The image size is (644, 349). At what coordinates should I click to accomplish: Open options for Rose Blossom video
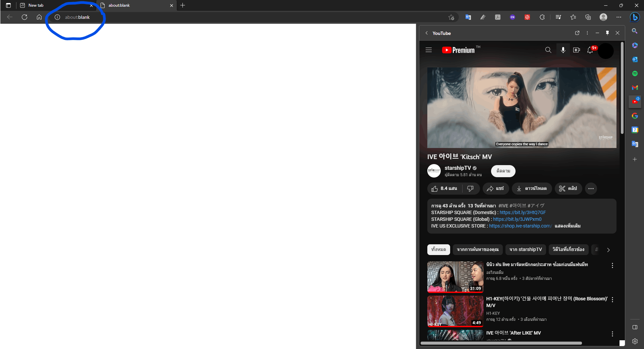point(612,300)
